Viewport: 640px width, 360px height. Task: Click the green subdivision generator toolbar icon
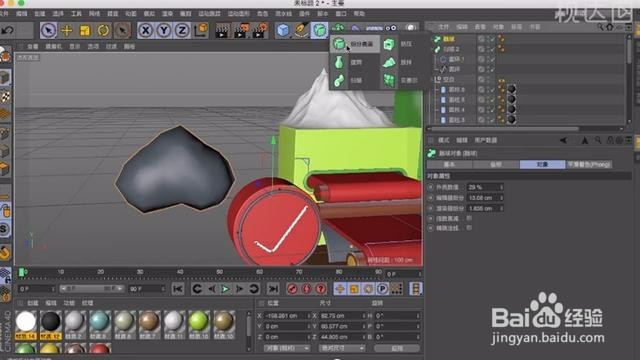point(320,30)
